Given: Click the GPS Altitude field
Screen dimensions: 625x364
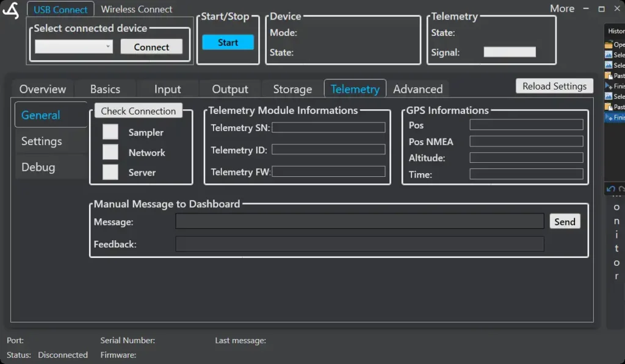Looking at the screenshot, I should [x=526, y=158].
